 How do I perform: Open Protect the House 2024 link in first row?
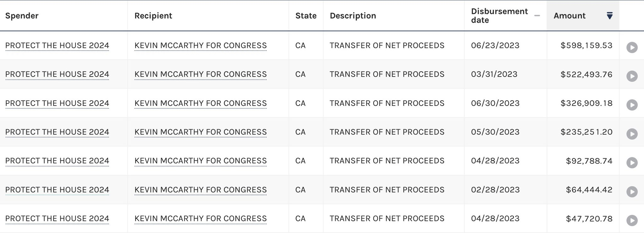57,46
